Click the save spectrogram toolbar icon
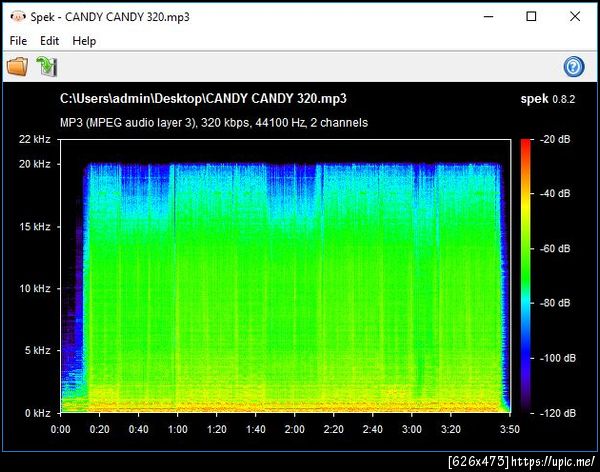 pos(47,67)
